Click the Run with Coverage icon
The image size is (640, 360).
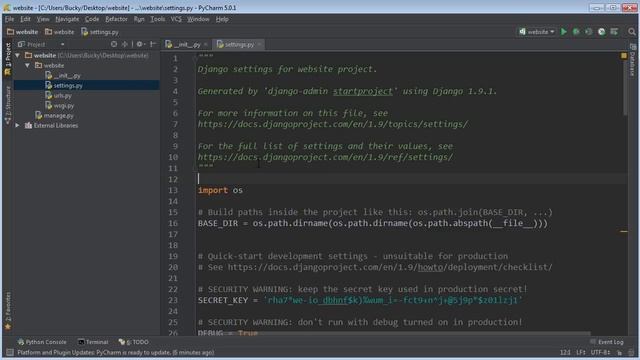(589, 32)
